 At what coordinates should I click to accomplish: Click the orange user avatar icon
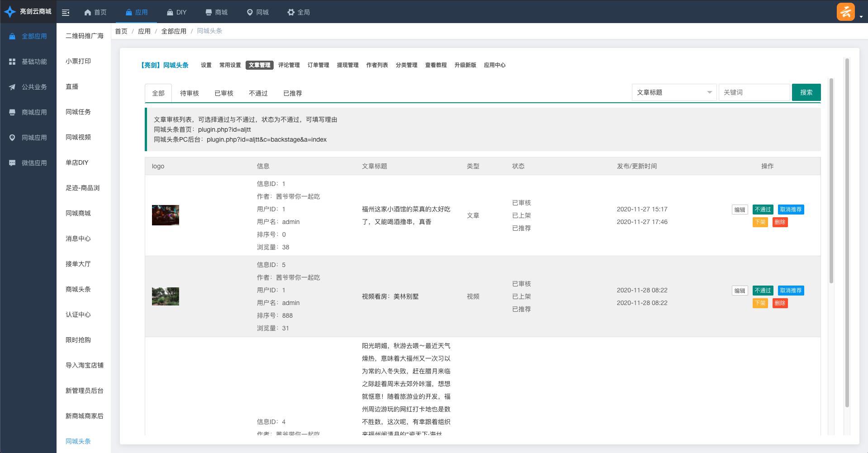845,12
